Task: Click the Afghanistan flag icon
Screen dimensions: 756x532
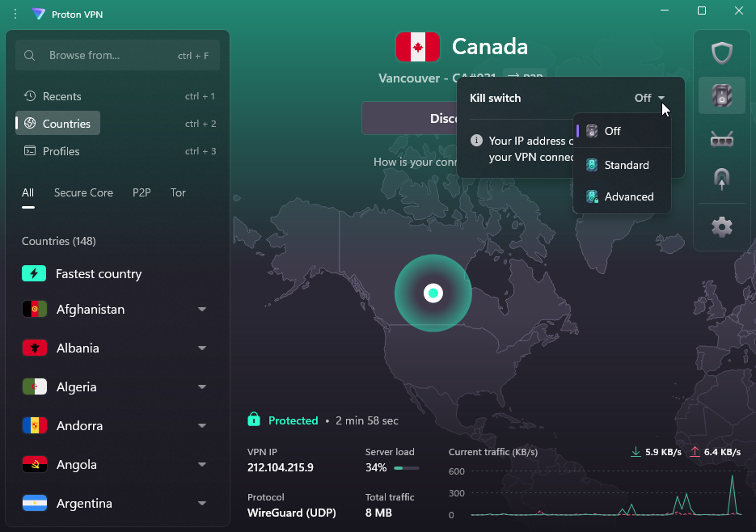Action: click(x=34, y=309)
